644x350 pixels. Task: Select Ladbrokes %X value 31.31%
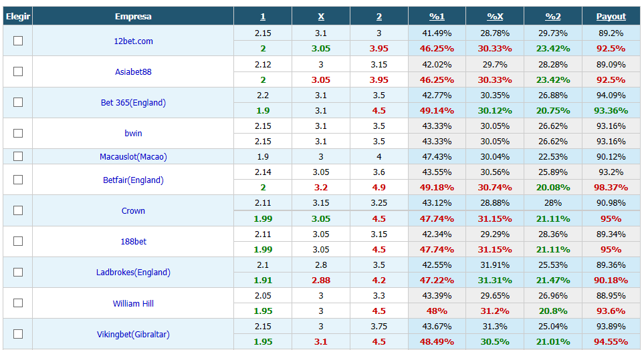coord(495,281)
